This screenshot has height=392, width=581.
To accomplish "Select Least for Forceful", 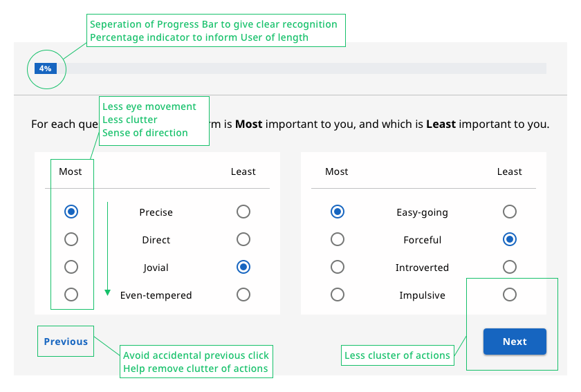I will [509, 239].
